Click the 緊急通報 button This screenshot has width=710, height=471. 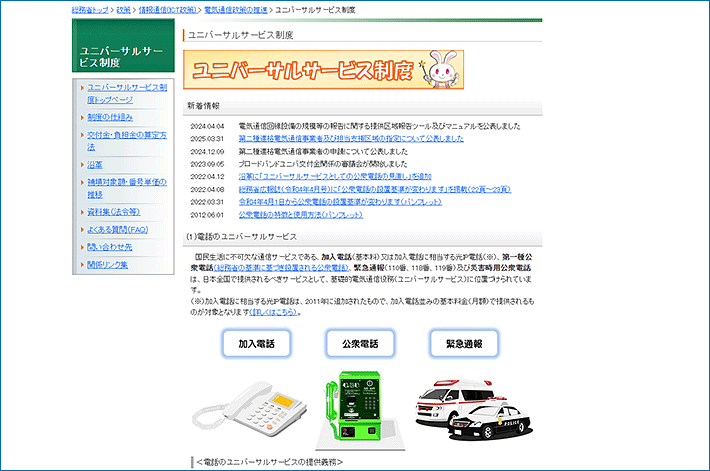464,344
